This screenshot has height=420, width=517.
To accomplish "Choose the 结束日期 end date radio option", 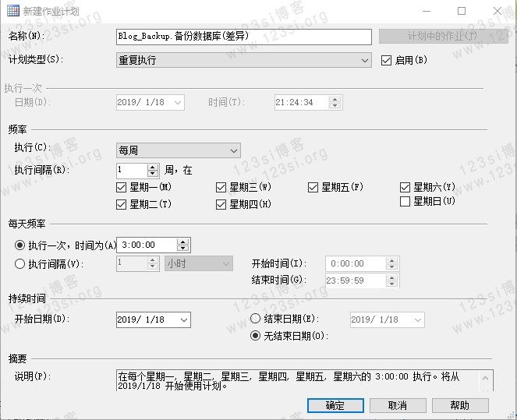I will click(x=255, y=319).
